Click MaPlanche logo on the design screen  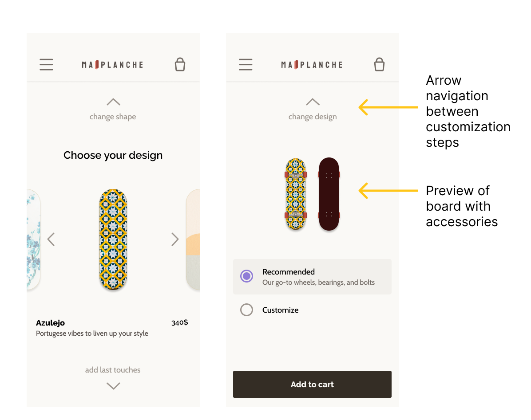point(113,65)
